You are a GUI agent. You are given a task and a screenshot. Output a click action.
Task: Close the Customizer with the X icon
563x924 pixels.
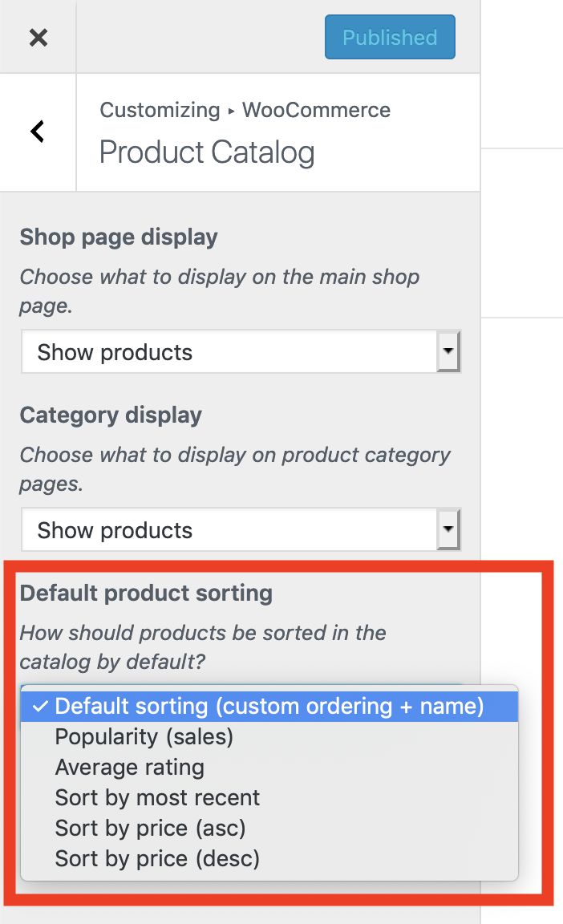38,36
